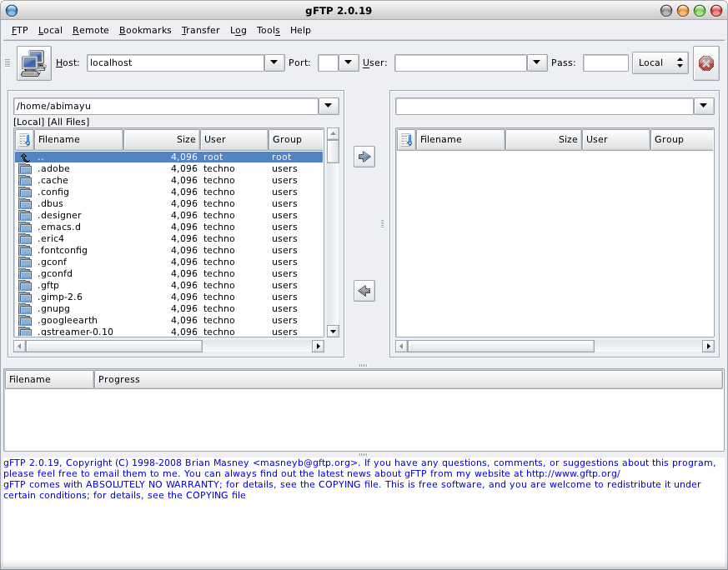Click the .gimp-2.6 folder icon
The height and width of the screenshot is (570, 728).
click(x=25, y=297)
